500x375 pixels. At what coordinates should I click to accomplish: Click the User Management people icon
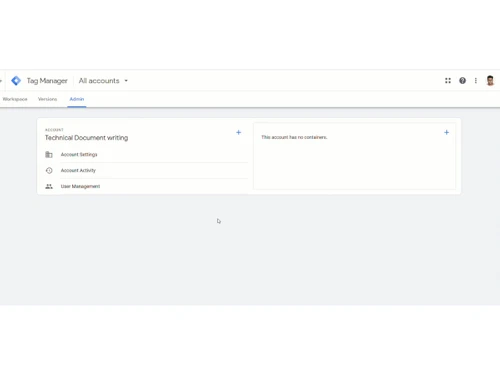tap(49, 186)
